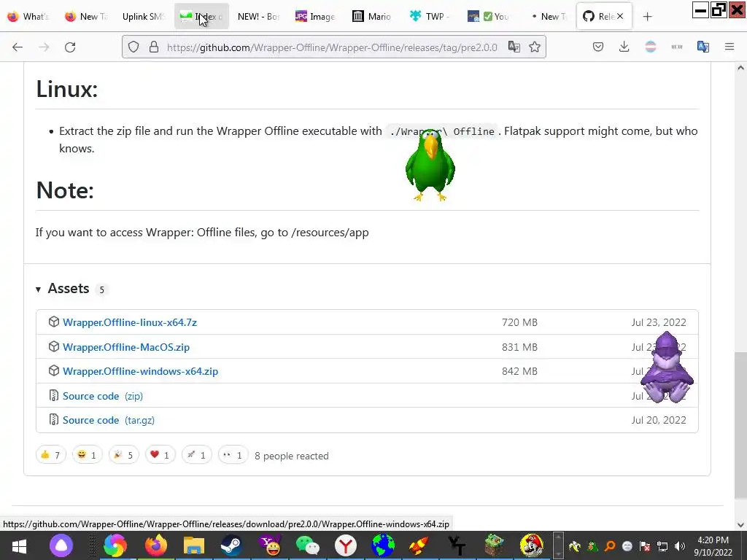Click the green parrot desktop mascot
Viewport: 747px width, 560px height.
(x=430, y=166)
